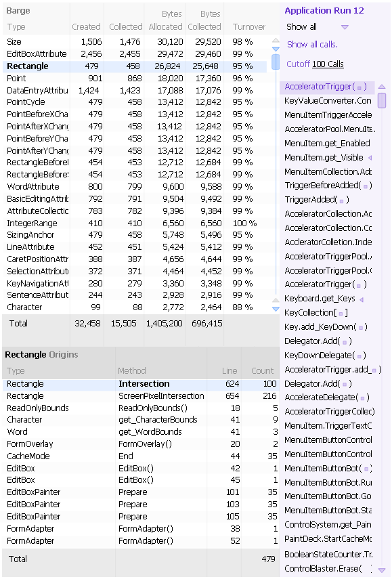
Task: Select the highlighted Rectangle type row
Action: [135, 66]
